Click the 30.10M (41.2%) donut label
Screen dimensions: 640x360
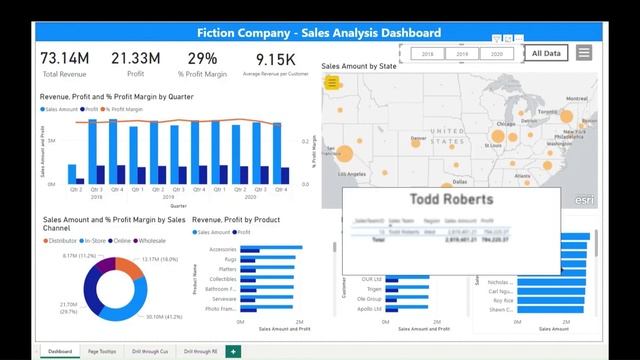(164, 317)
